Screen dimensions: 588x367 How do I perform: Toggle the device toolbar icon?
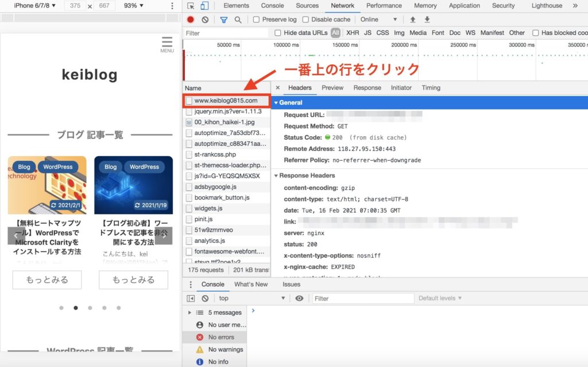pyautogui.click(x=204, y=6)
